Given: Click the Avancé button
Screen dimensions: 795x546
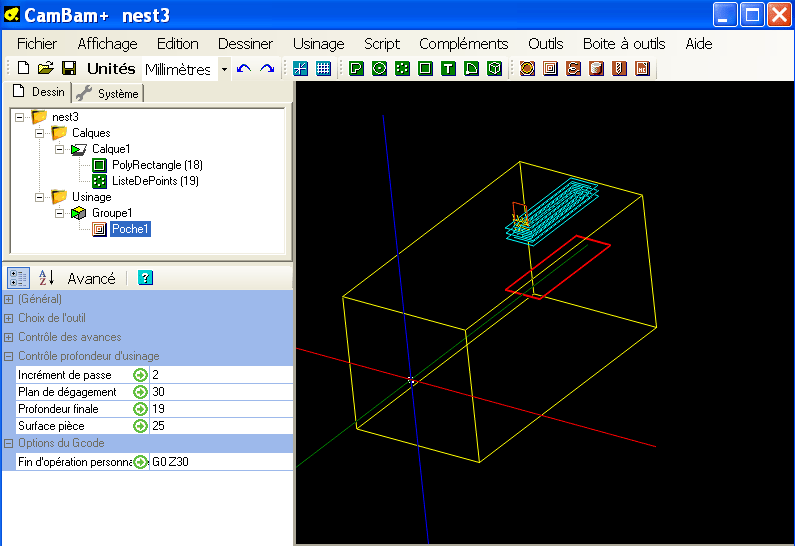Looking at the screenshot, I should [x=91, y=279].
